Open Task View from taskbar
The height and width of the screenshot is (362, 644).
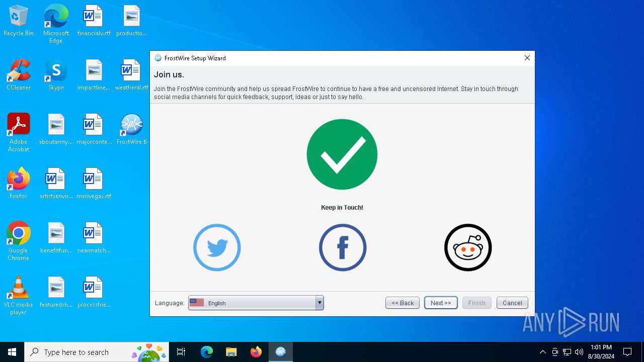181,352
